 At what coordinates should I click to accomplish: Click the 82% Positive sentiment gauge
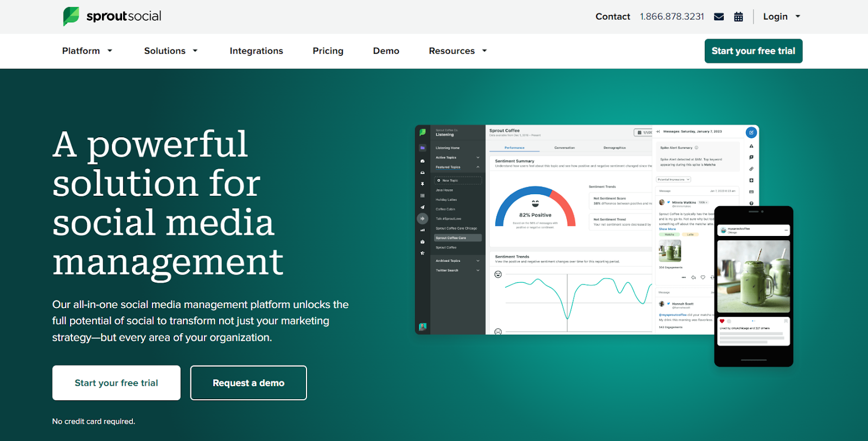pyautogui.click(x=535, y=208)
